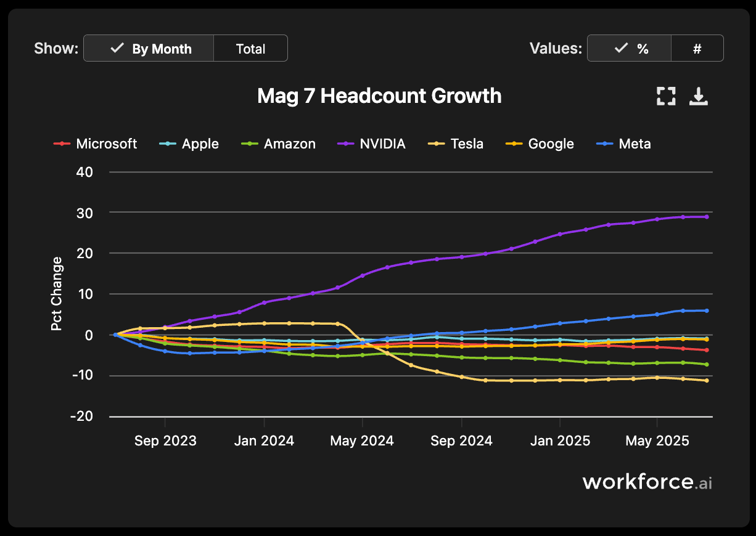Image resolution: width=756 pixels, height=536 pixels.
Task: Click the Mag 7 Headcount Growth title
Action: coord(379,96)
